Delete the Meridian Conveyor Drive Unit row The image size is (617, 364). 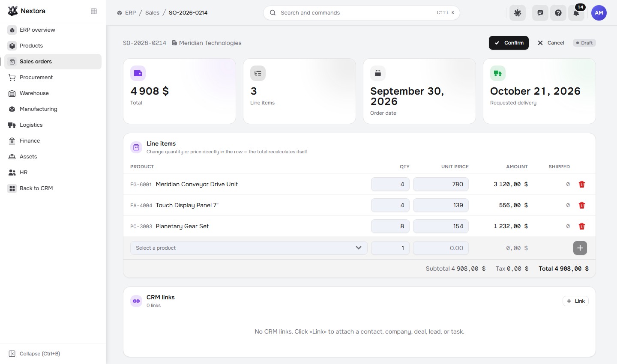[582, 184]
